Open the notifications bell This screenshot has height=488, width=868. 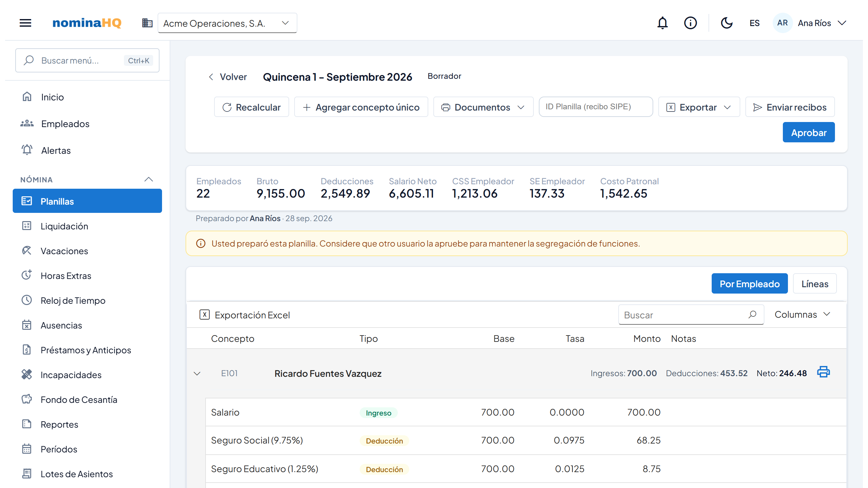[x=662, y=23]
